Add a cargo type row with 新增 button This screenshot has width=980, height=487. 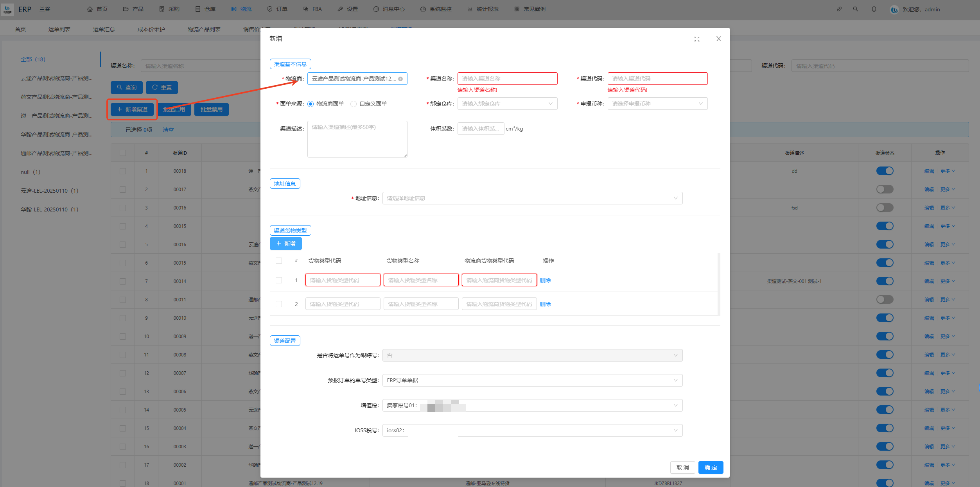click(x=285, y=243)
